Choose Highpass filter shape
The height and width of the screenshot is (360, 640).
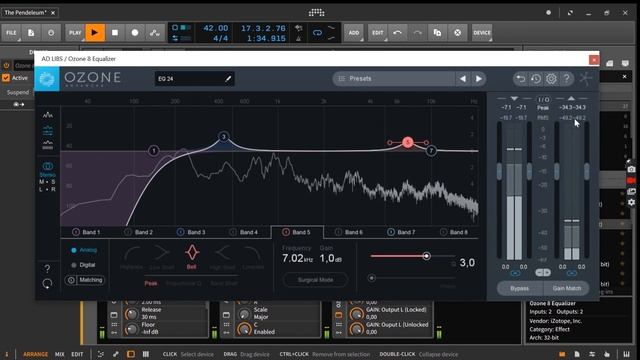click(131, 258)
